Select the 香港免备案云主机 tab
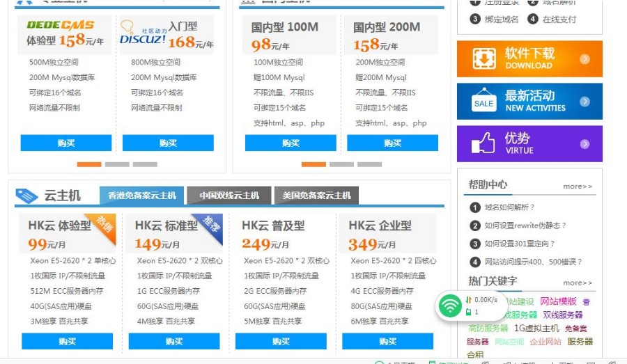 [x=141, y=196]
